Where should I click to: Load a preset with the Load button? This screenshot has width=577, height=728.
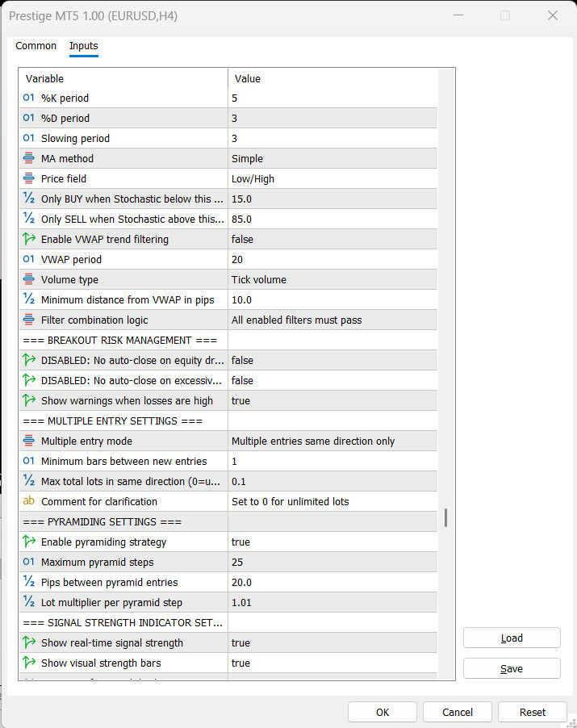coord(512,638)
